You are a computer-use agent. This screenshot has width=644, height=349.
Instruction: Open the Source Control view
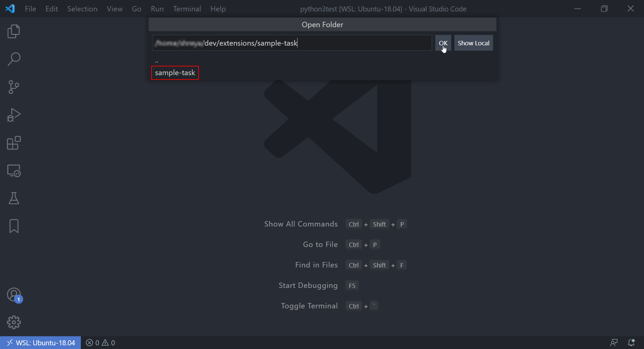[14, 87]
